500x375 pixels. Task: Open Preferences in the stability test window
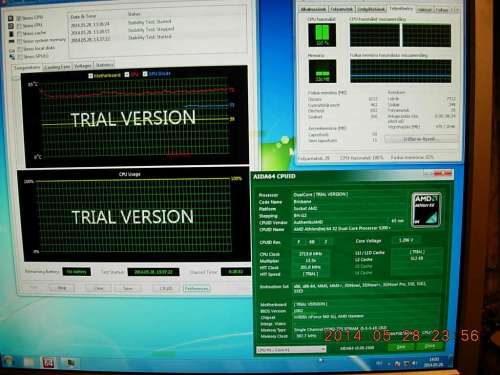tap(196, 288)
